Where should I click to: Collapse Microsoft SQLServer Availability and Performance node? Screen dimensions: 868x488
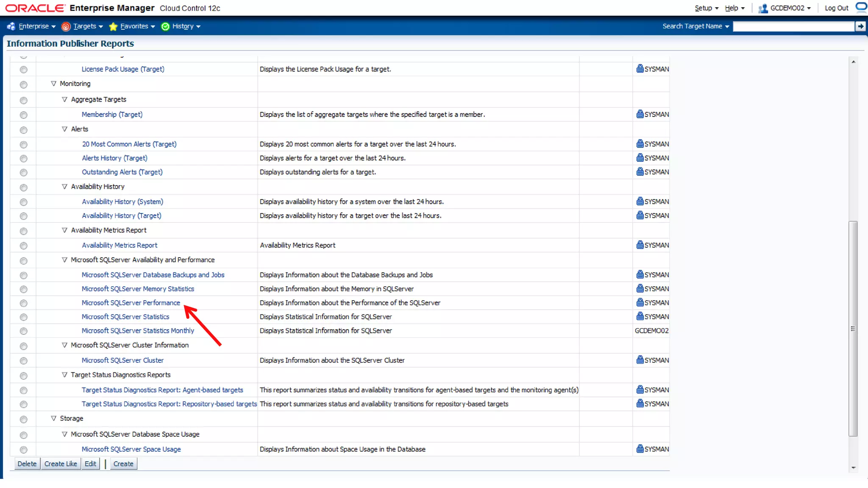pyautogui.click(x=64, y=260)
